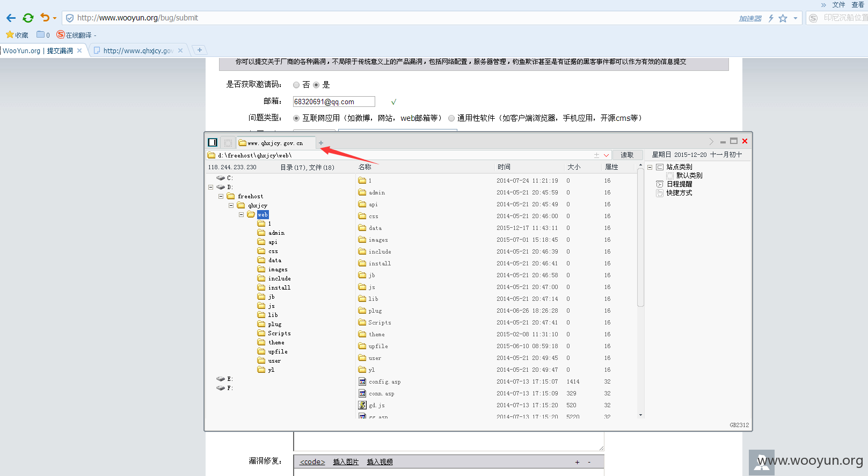Click the lightning speed-mode icon

coord(771,18)
